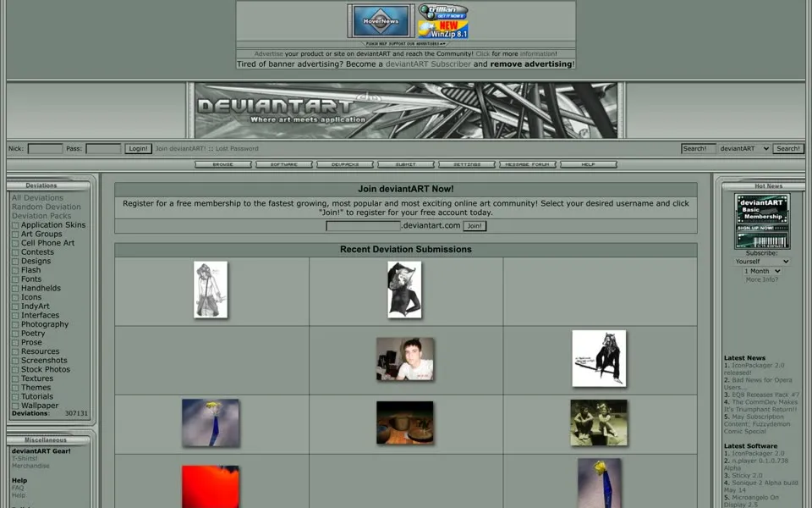This screenshot has height=508, width=812.
Task: Open the BROWSE navigation button
Action: coord(223,164)
